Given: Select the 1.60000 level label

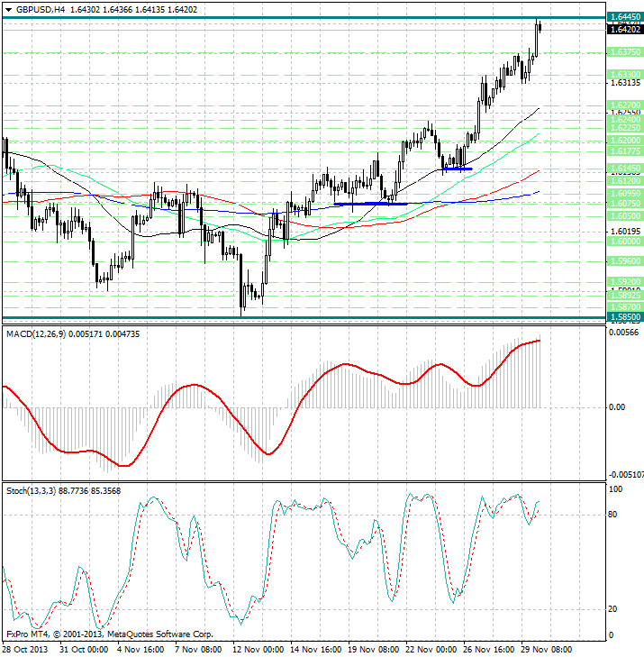Looking at the screenshot, I should [x=625, y=242].
